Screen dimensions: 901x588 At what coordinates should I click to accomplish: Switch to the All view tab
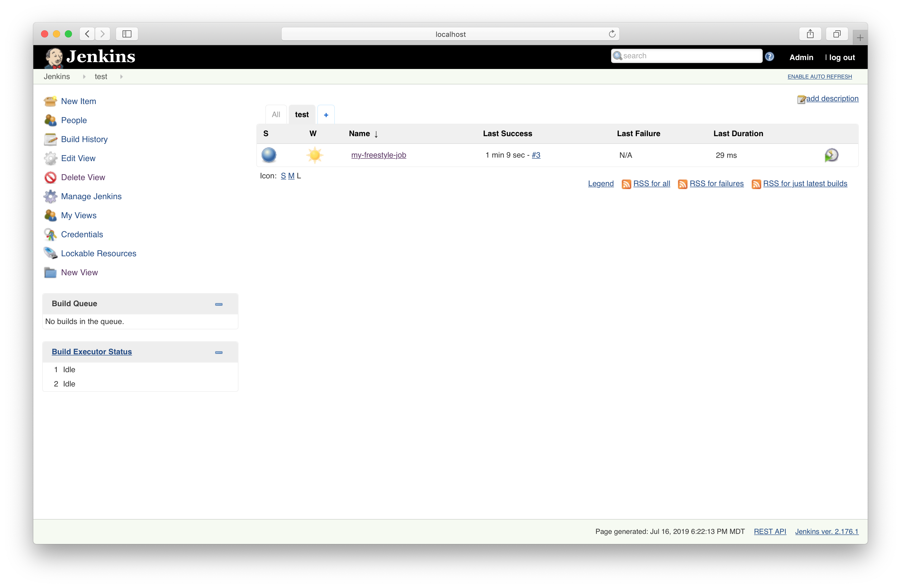click(276, 115)
